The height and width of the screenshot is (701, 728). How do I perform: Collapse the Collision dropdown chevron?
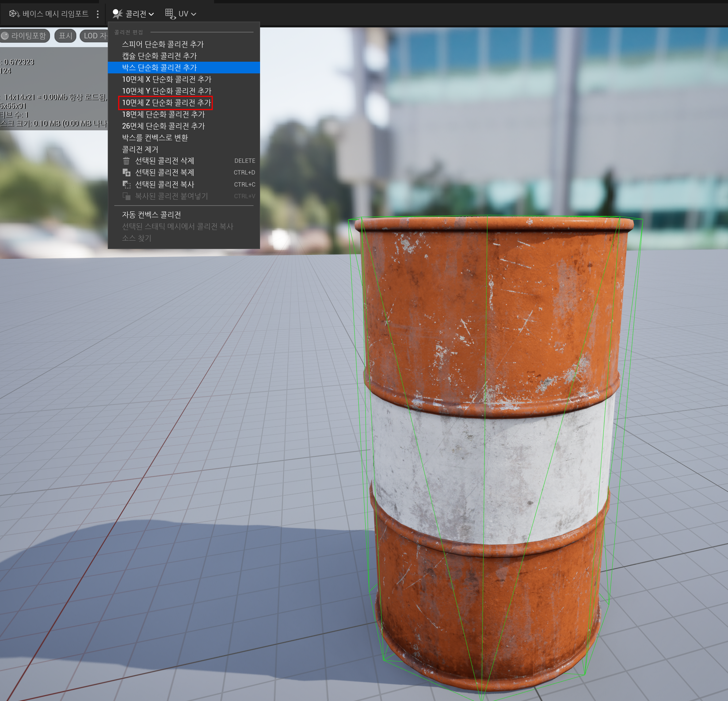(x=151, y=14)
